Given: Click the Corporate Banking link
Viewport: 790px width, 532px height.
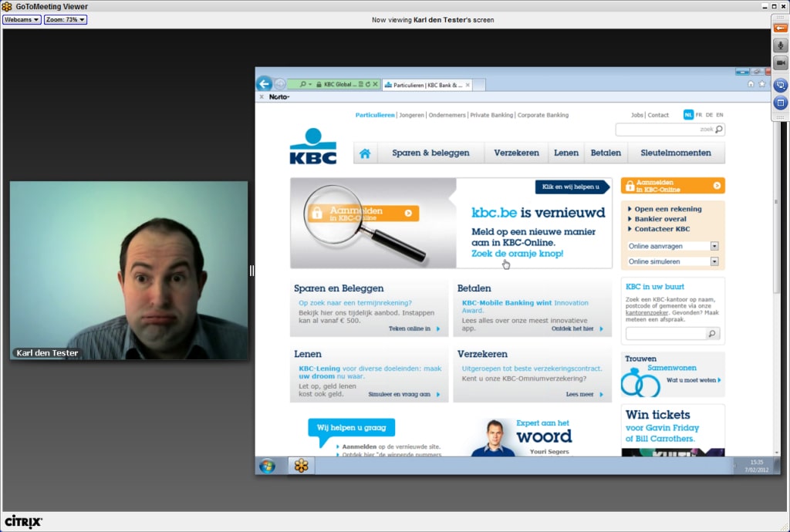Looking at the screenshot, I should (x=542, y=115).
